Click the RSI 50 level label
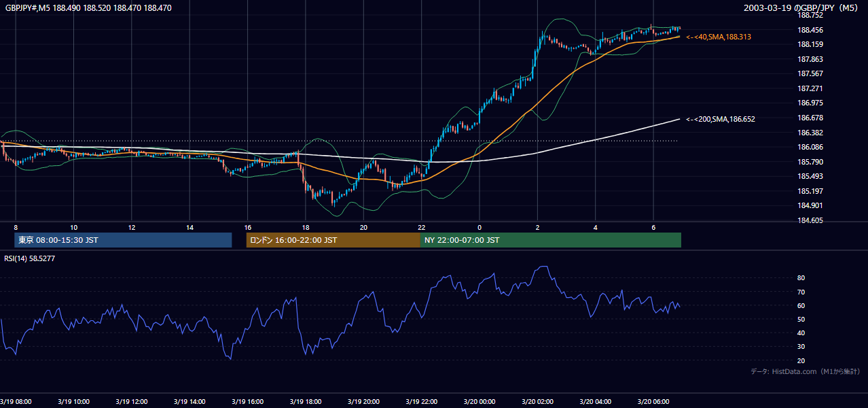 [x=801, y=319]
